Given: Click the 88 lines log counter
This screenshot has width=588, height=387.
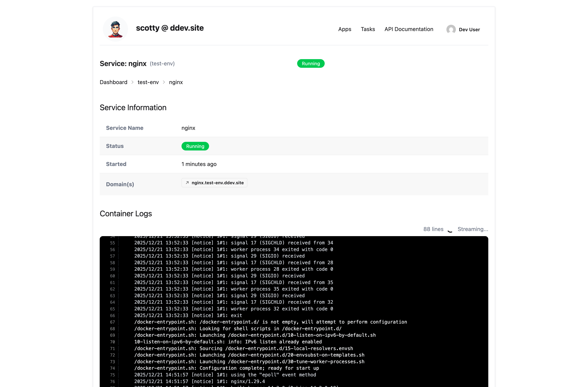Looking at the screenshot, I should pyautogui.click(x=433, y=229).
